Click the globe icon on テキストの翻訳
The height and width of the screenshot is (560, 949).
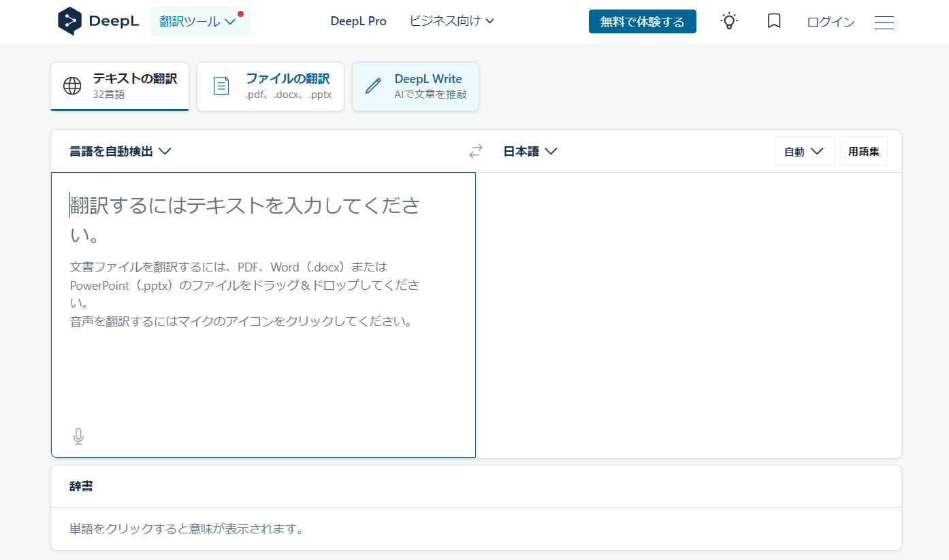(72, 86)
